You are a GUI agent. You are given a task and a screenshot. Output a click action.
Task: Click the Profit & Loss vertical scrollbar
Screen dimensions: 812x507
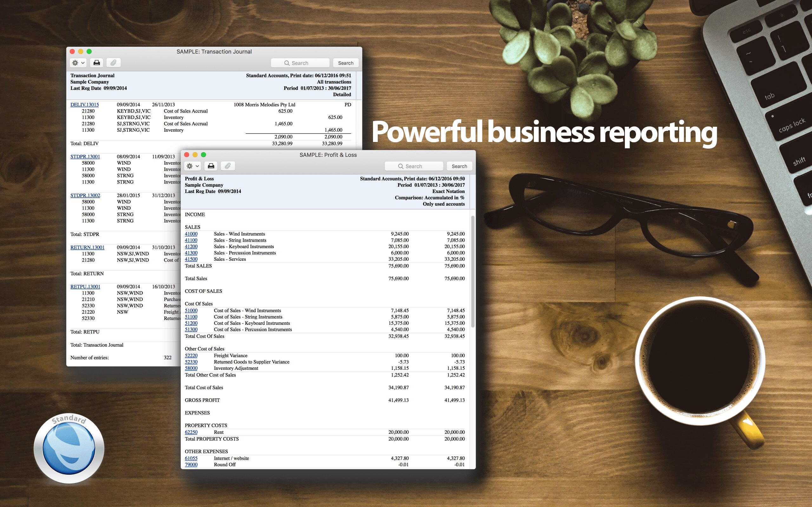(472, 272)
